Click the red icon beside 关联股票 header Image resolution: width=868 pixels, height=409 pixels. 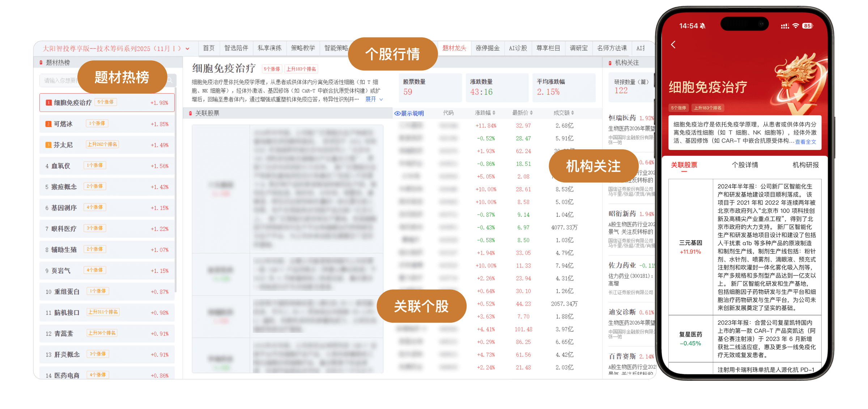click(191, 113)
